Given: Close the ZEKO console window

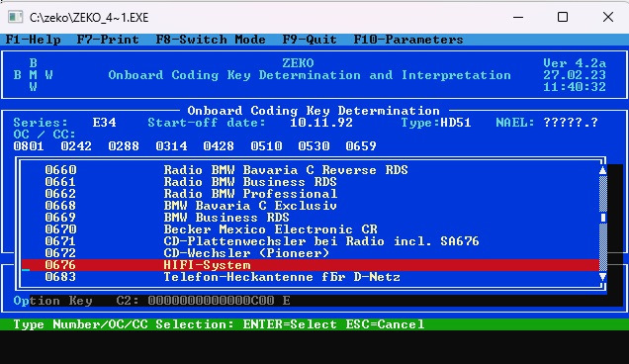Looking at the screenshot, I should [x=608, y=17].
